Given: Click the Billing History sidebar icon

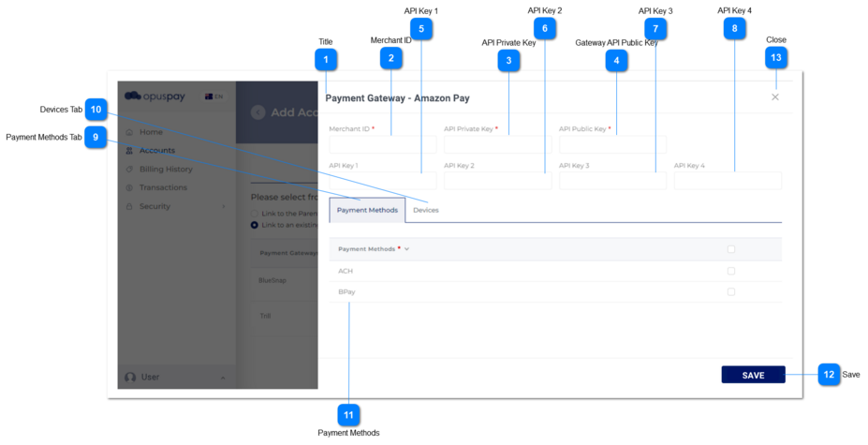Looking at the screenshot, I should tap(130, 170).
